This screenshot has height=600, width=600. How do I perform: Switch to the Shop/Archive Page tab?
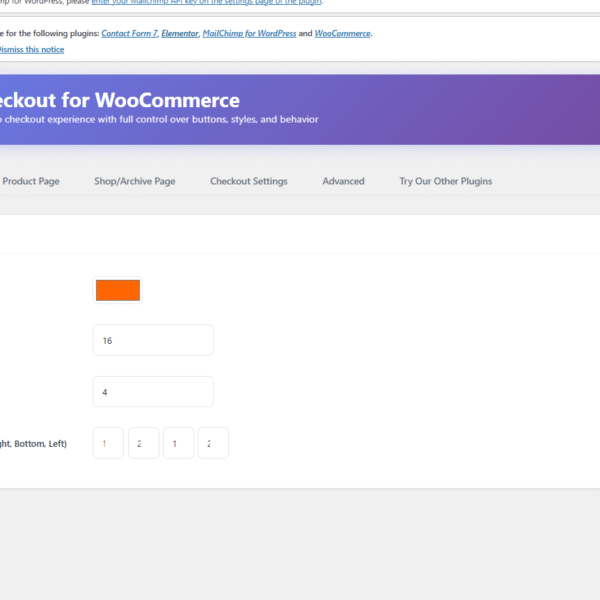(135, 181)
